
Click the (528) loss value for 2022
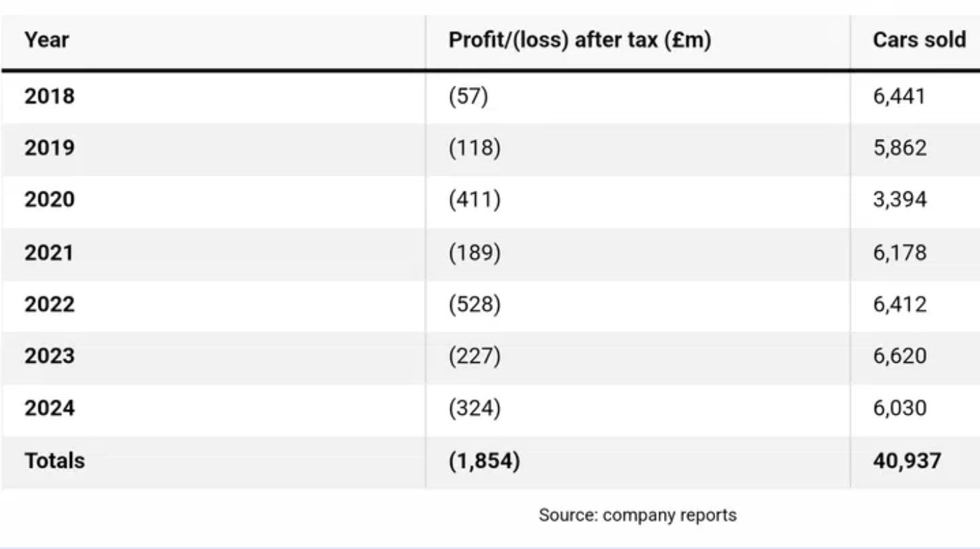tap(474, 304)
